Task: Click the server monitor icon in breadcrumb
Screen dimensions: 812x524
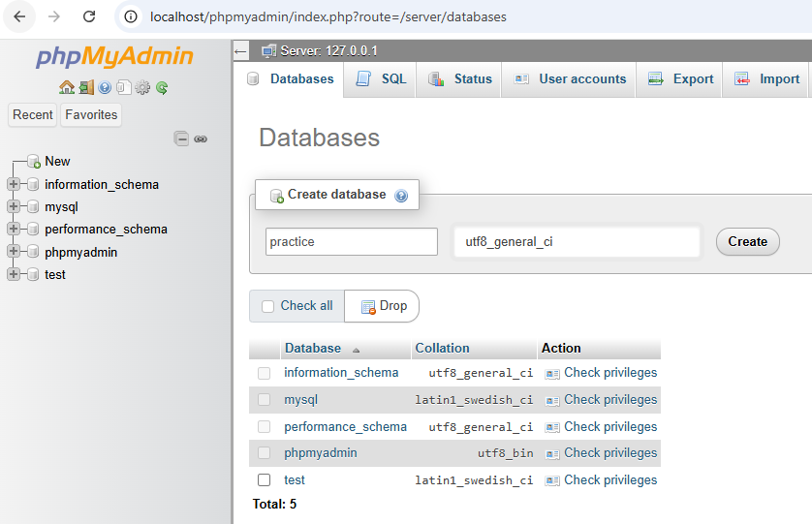Action: (x=268, y=50)
